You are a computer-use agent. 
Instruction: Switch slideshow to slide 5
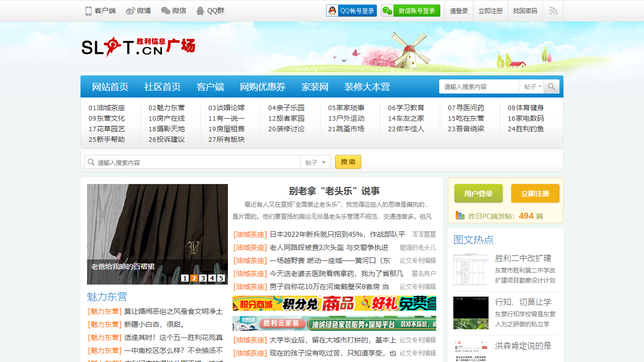click(221, 278)
